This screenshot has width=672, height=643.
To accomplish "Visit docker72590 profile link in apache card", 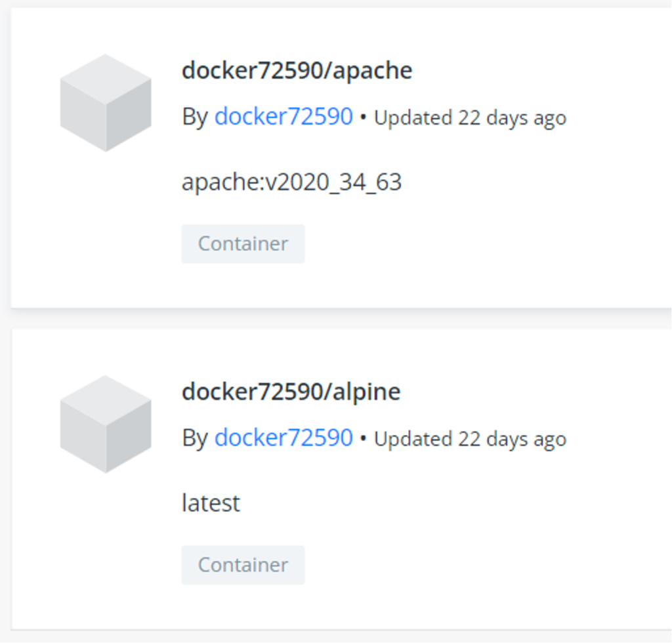I will click(x=283, y=116).
